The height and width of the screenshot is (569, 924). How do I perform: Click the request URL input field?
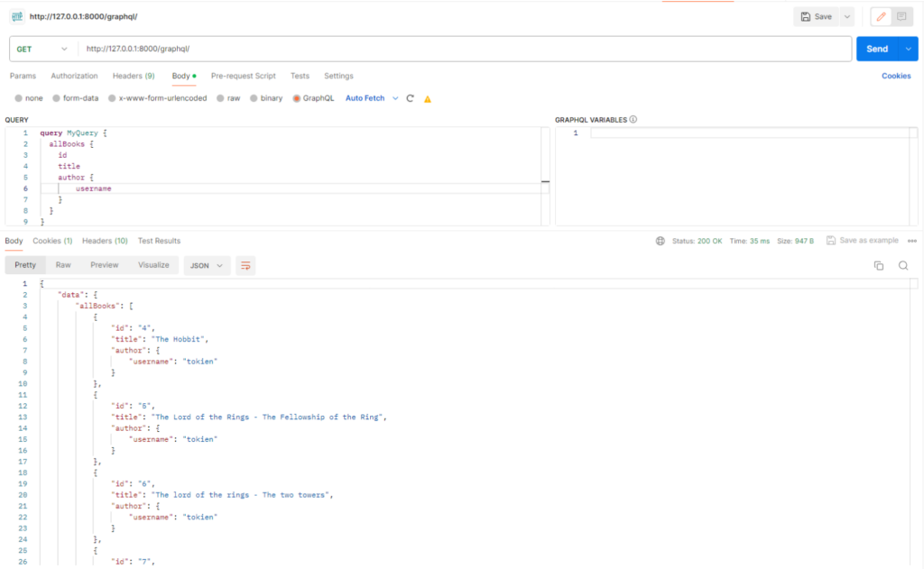(x=466, y=49)
